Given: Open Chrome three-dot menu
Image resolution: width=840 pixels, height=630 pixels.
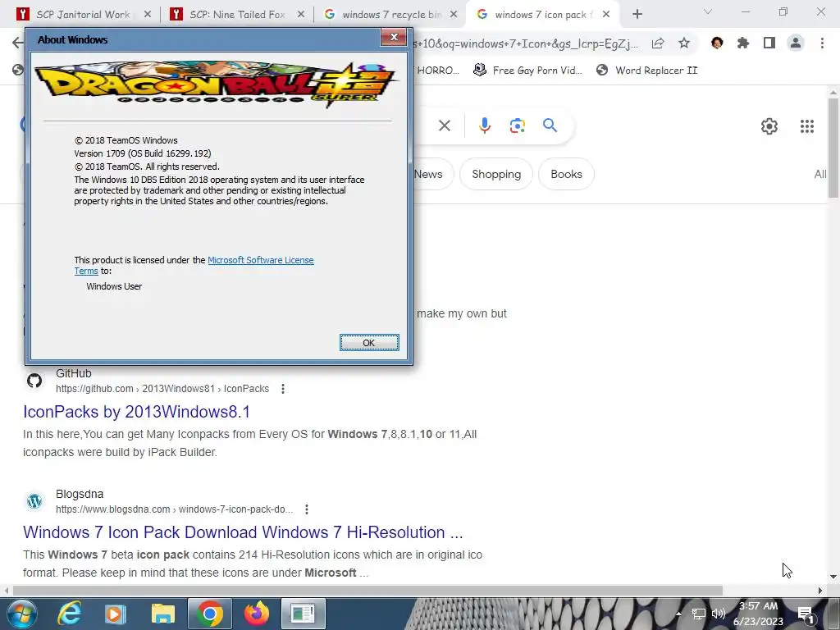Looking at the screenshot, I should tap(822, 43).
